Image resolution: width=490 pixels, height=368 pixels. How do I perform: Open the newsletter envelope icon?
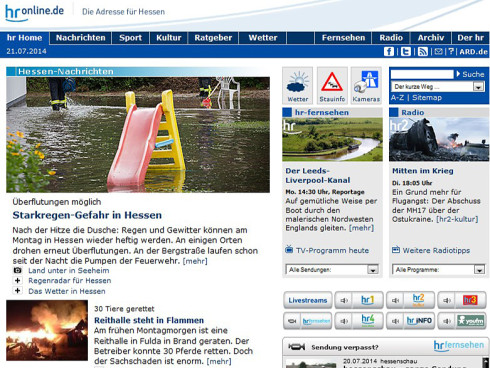click(x=439, y=51)
